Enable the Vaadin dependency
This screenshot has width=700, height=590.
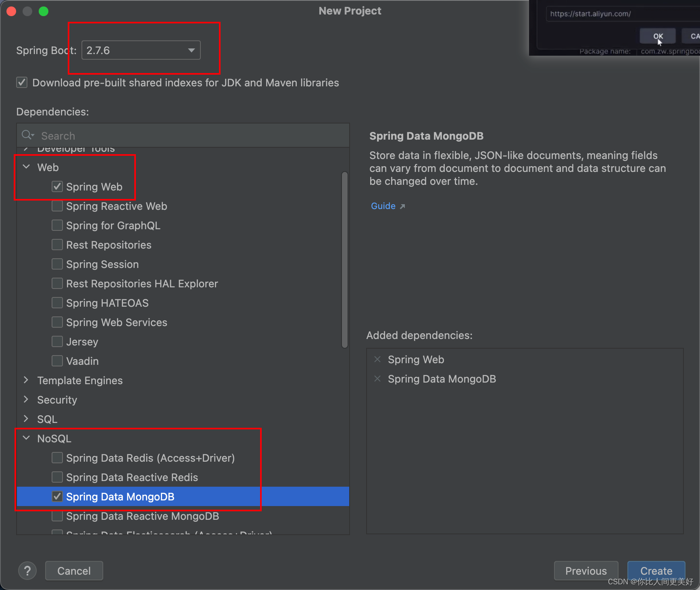click(x=57, y=361)
